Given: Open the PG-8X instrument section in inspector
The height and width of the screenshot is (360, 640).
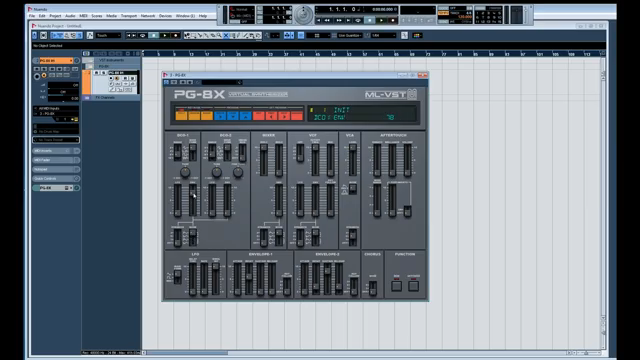Looking at the screenshot, I should point(56,188).
